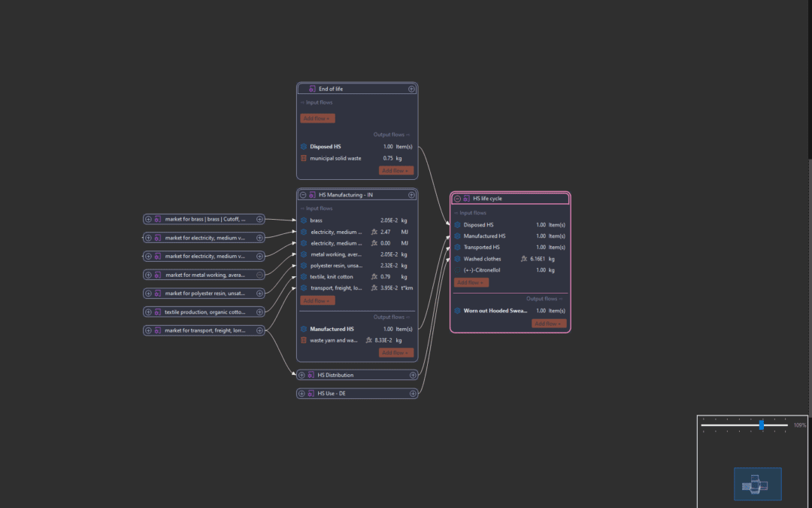Click the process icon of End of life node
The width and height of the screenshot is (812, 508).
coord(312,89)
